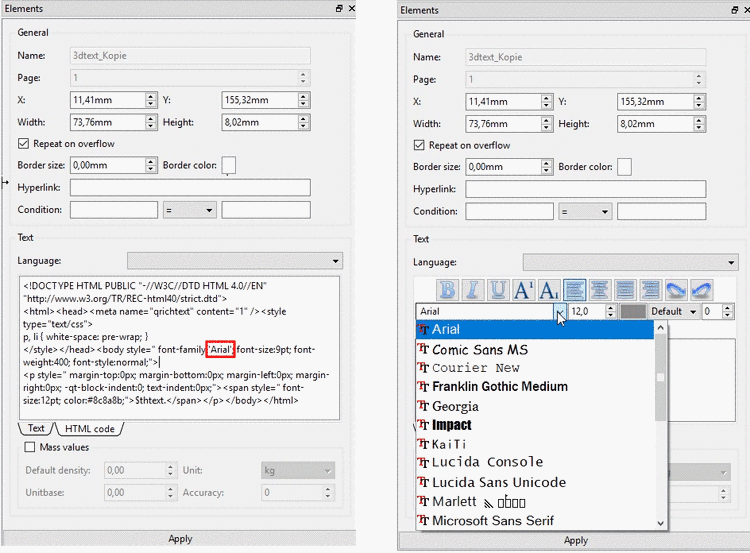Choose Franklin Gothic Medium font
This screenshot has width=750, height=553.
(535, 387)
